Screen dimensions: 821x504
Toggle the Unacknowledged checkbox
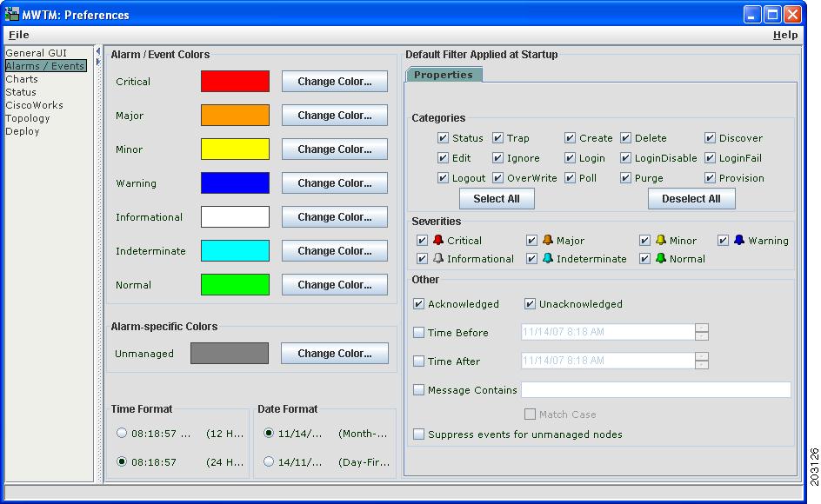pos(530,304)
